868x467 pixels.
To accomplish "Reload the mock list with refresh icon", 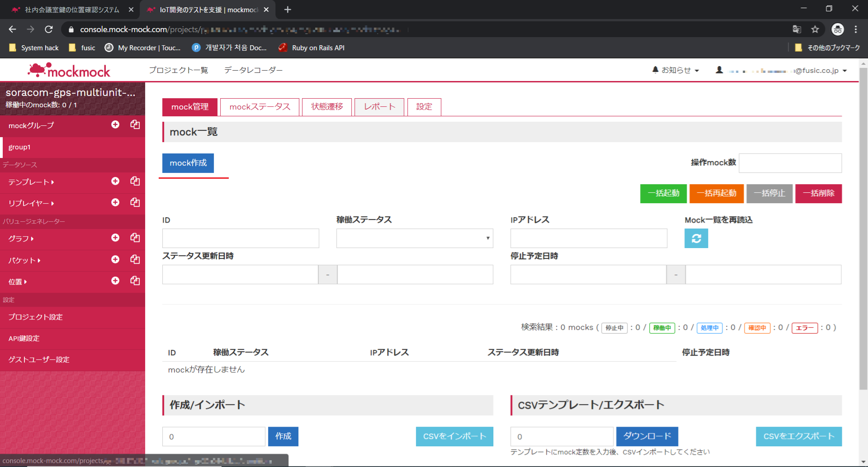I will (696, 238).
